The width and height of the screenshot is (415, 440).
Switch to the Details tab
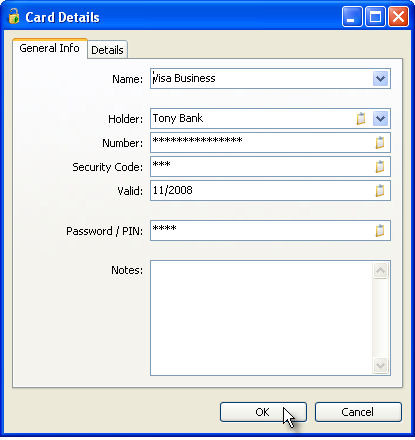pos(107,50)
